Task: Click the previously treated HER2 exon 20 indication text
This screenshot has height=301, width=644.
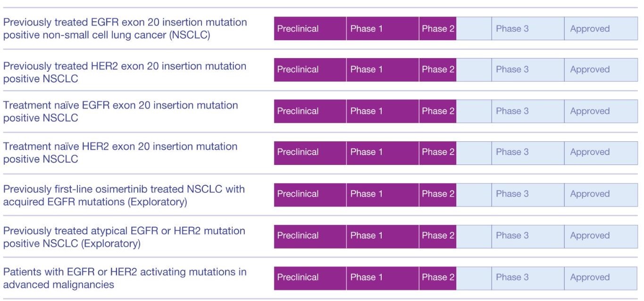Action: point(125,72)
